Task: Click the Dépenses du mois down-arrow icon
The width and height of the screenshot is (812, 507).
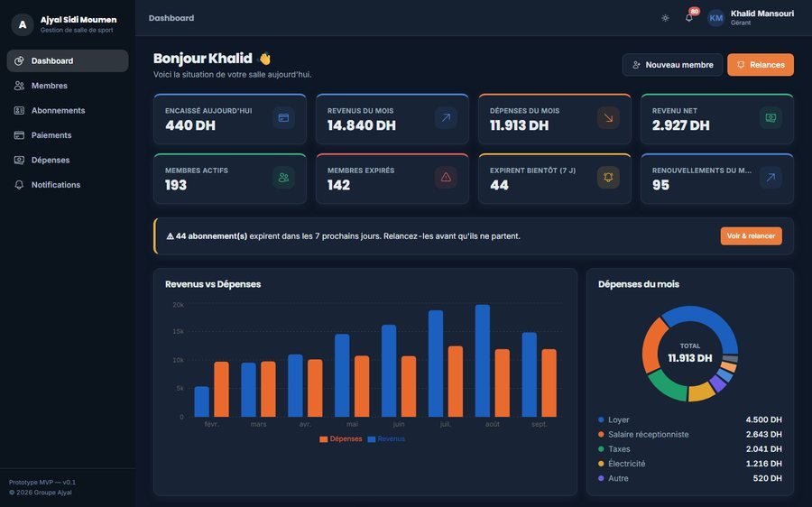Action: click(x=608, y=117)
